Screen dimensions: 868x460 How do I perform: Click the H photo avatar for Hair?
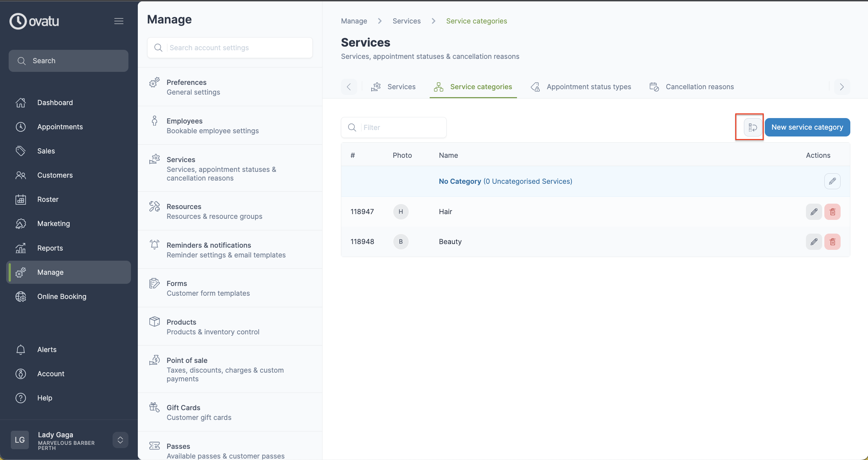(x=400, y=212)
